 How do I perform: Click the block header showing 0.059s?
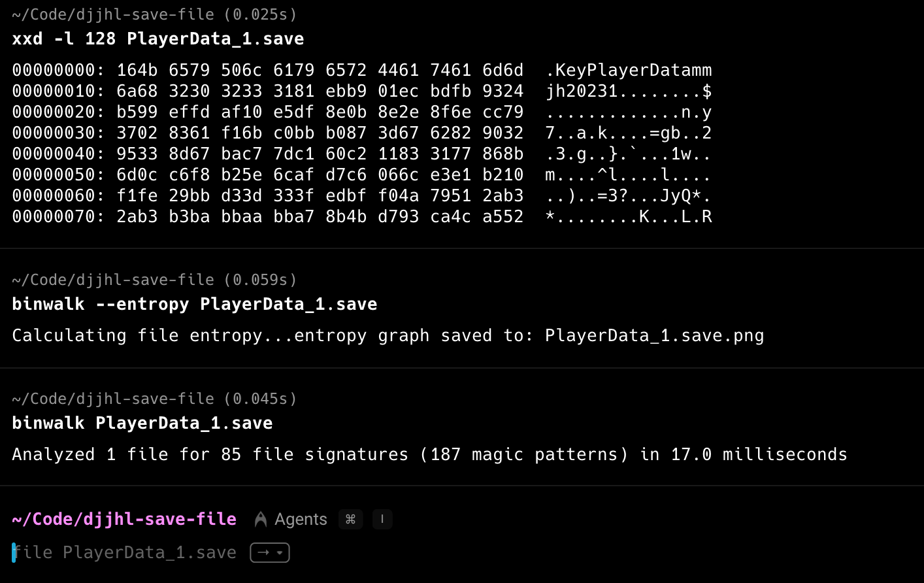(154, 280)
